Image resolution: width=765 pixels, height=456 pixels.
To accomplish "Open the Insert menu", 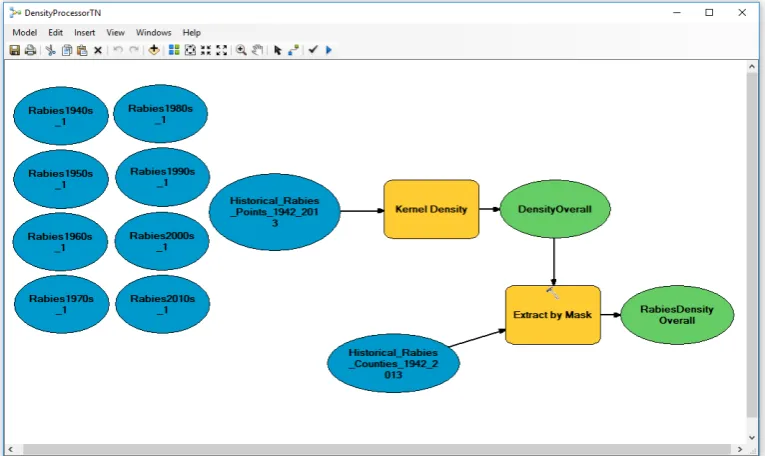I will click(84, 32).
